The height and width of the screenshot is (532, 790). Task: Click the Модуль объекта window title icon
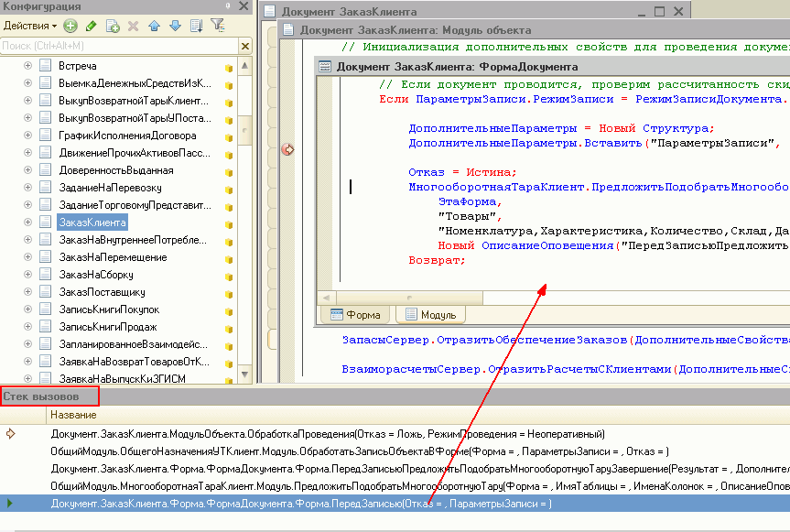288,29
